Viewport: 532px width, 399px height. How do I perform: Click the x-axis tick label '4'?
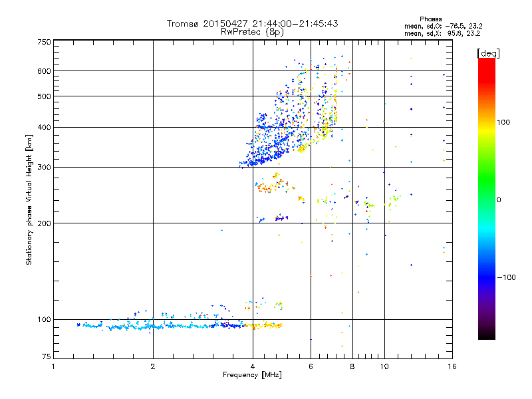click(253, 366)
